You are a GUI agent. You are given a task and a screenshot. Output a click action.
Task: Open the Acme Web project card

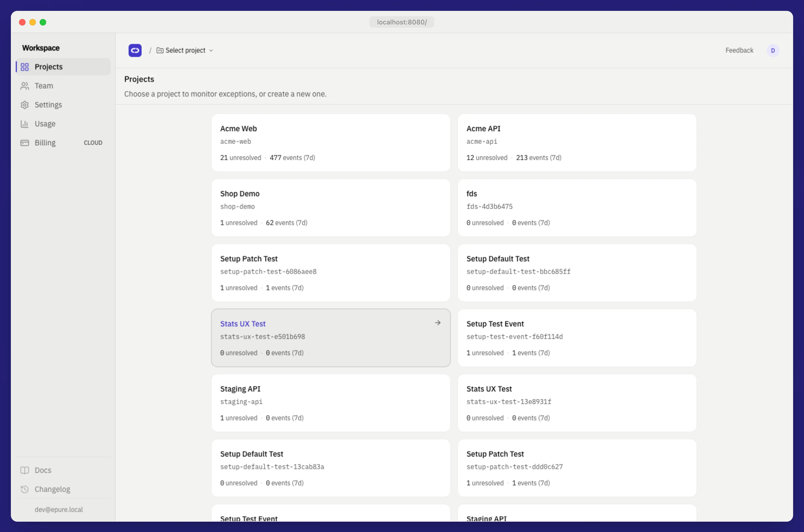point(331,143)
